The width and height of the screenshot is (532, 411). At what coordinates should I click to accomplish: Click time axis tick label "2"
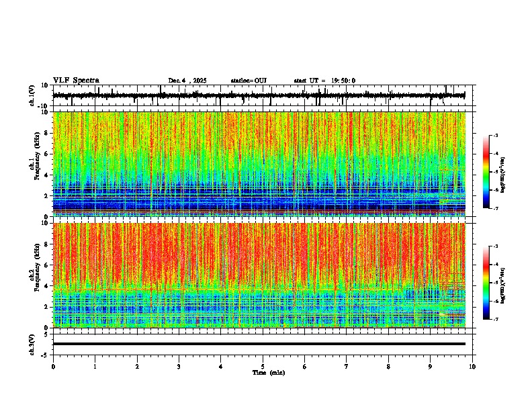coord(137,367)
